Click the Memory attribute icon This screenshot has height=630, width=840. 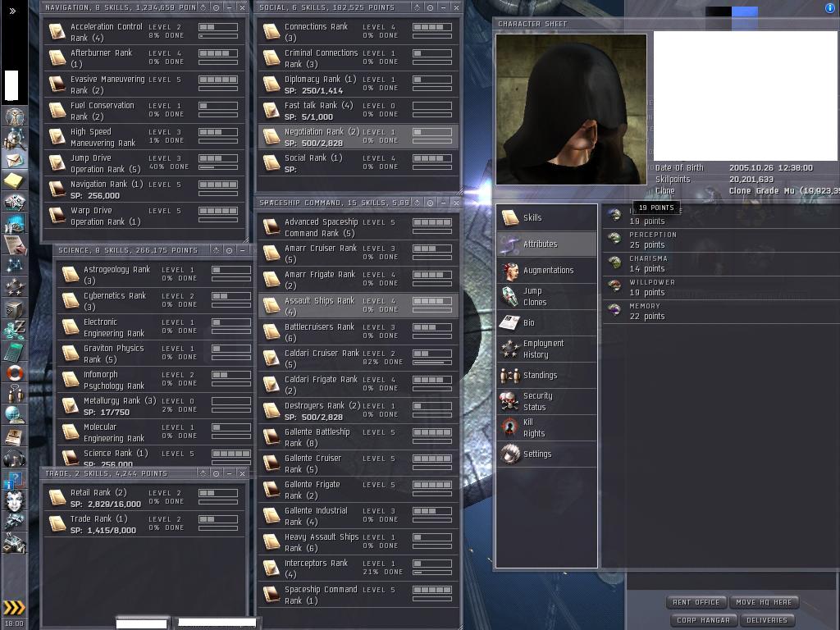[614, 310]
